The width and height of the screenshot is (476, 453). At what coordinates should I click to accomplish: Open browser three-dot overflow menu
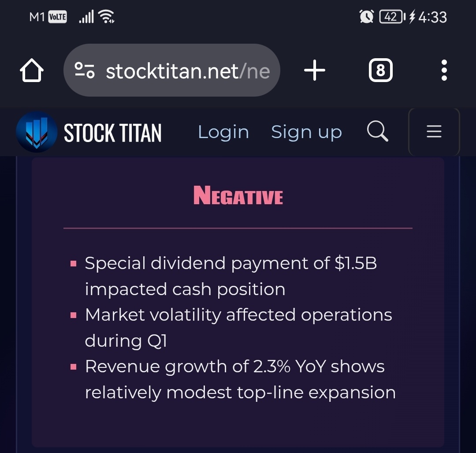[444, 70]
